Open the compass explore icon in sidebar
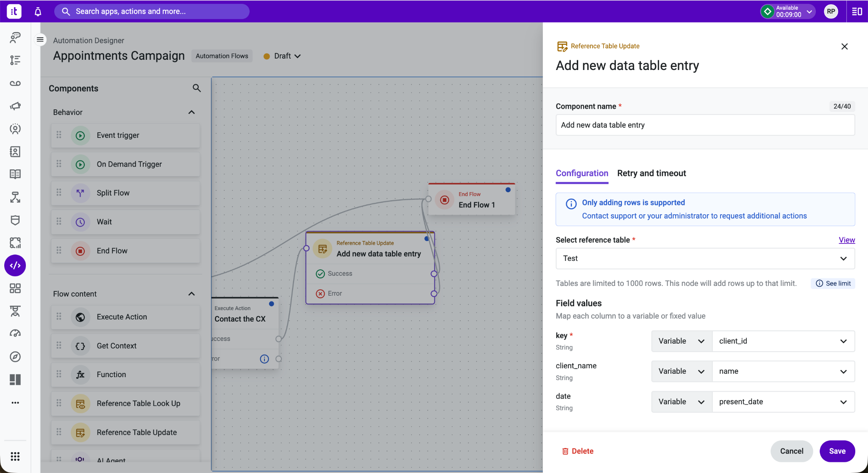This screenshot has height=473, width=868. tap(15, 357)
